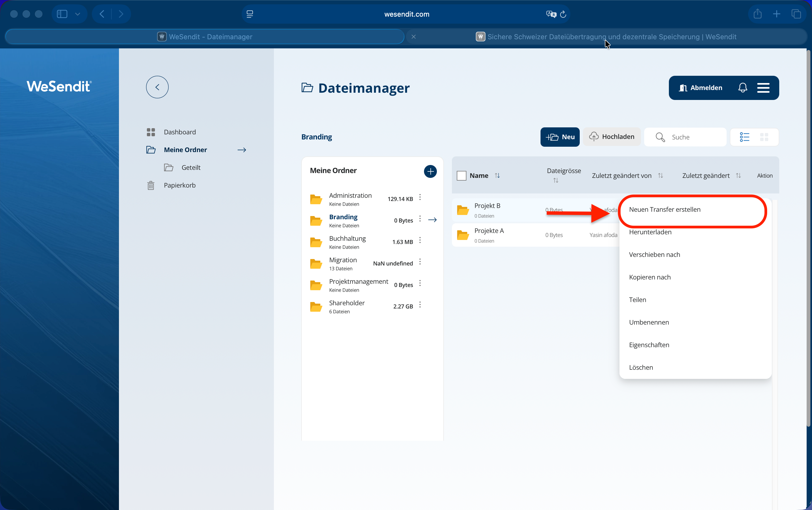Reload the page in the address bar
Screen dimensions: 812x510
[x=563, y=14]
